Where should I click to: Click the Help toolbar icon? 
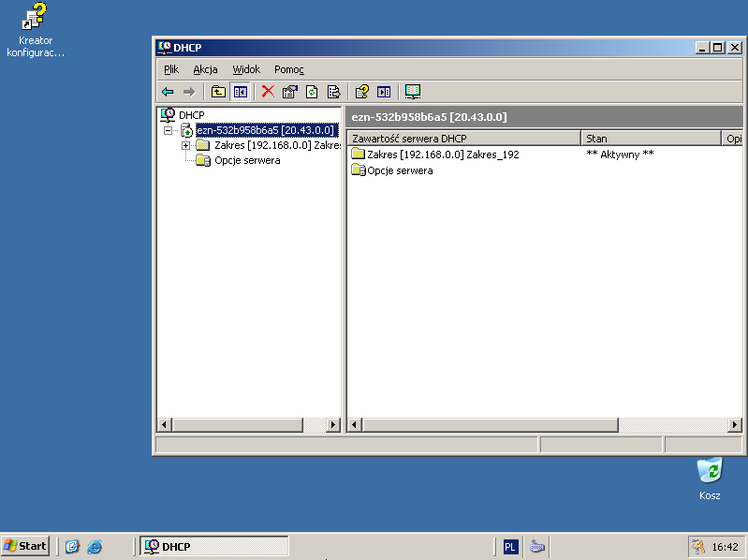[x=361, y=92]
